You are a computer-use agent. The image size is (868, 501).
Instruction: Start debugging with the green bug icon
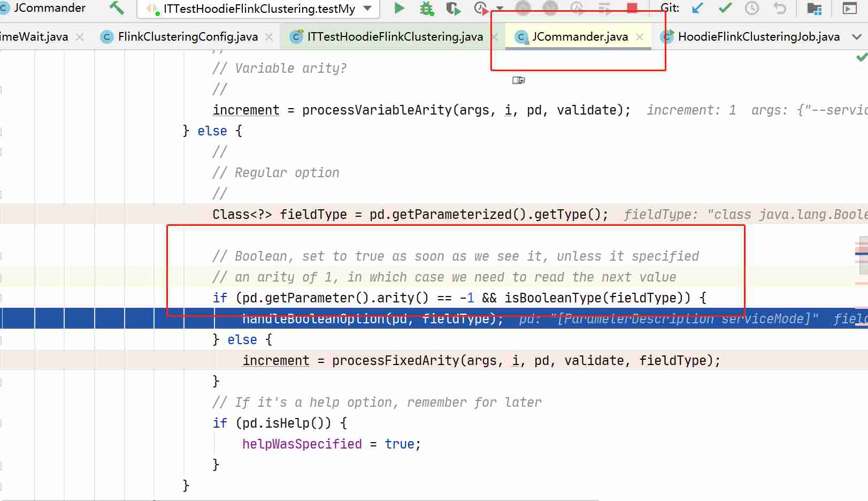tap(426, 8)
